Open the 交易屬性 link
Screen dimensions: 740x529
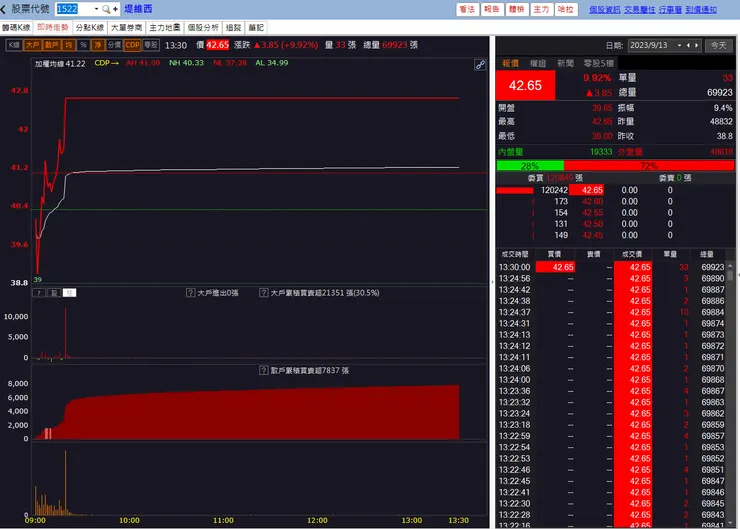pos(639,9)
